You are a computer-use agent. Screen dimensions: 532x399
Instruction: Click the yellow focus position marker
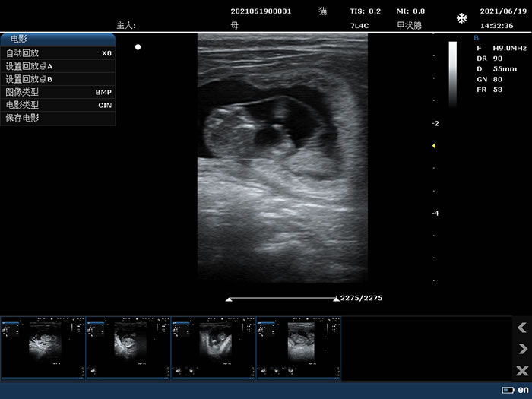[x=433, y=145]
